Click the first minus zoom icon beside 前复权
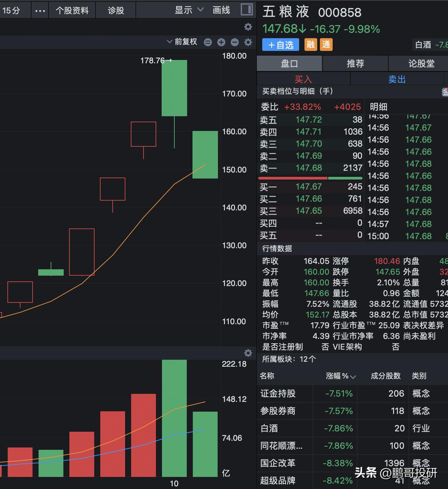 pos(208,42)
